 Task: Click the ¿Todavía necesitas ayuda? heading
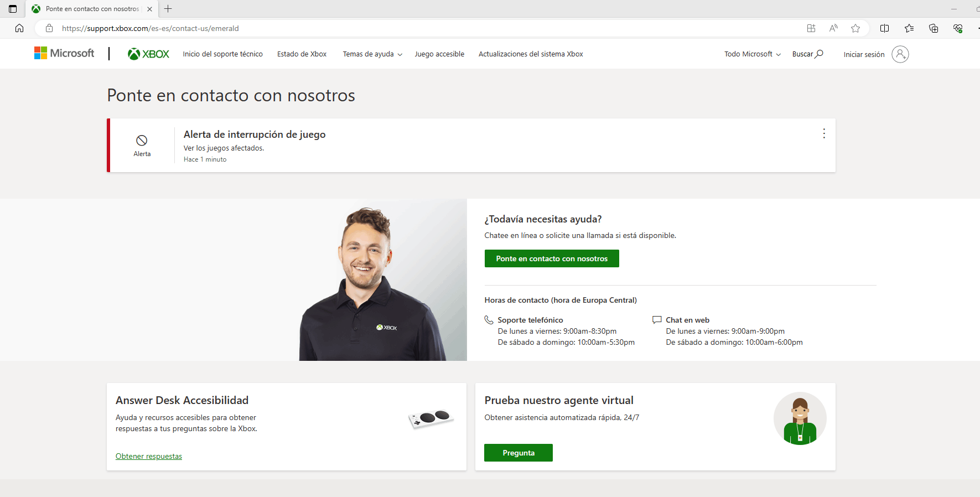(x=543, y=219)
